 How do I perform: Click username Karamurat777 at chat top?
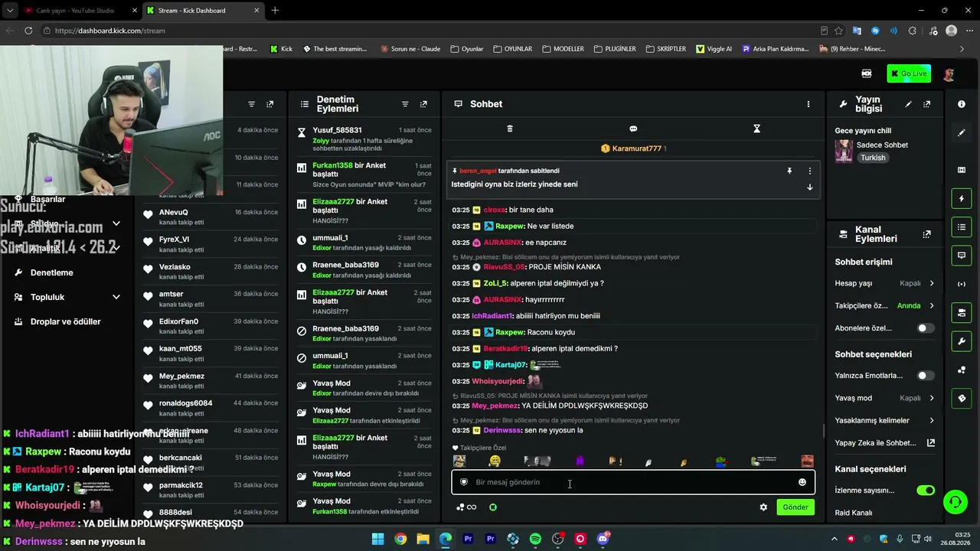tap(636, 148)
